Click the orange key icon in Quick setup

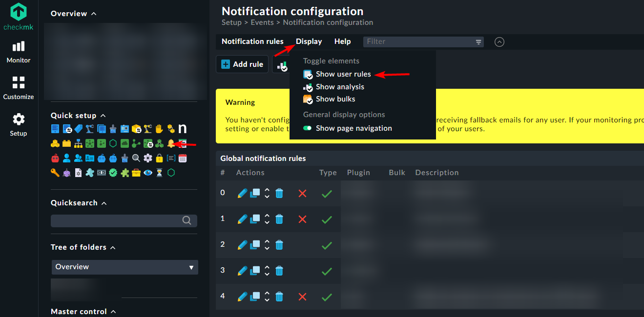55,173
